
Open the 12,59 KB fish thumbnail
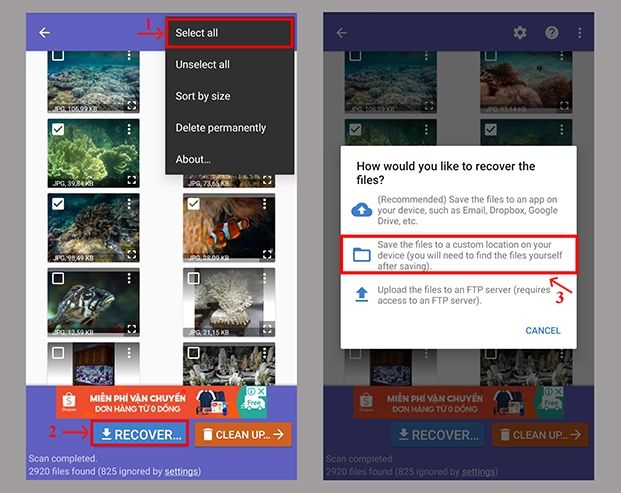coord(93,303)
